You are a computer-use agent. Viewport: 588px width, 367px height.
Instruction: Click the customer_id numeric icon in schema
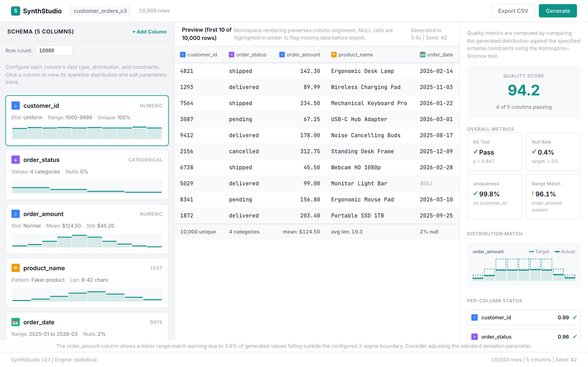16,106
